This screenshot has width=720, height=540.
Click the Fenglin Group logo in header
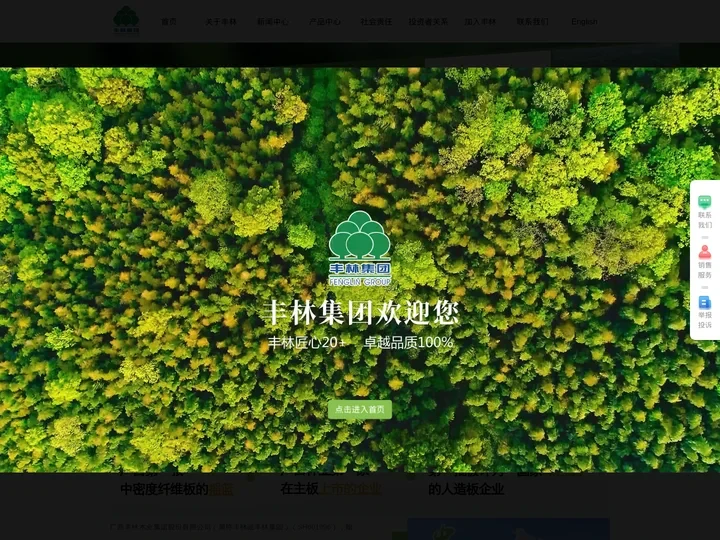tap(126, 20)
